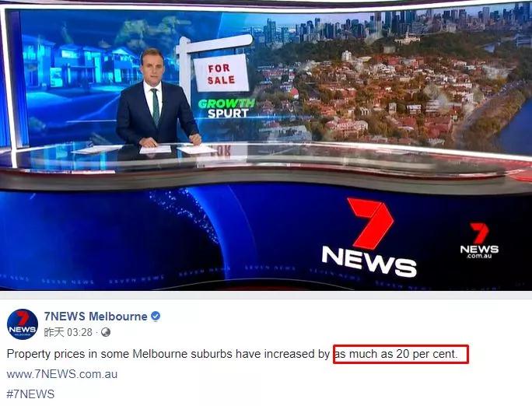This screenshot has height=406, width=532.
Task: Follow the www.7NEWS.com.au link
Action: pyautogui.click(x=62, y=374)
